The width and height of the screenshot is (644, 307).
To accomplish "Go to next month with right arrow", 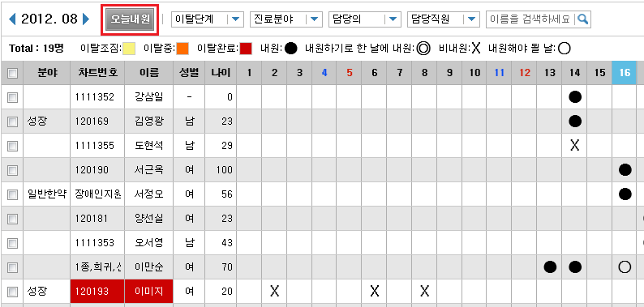I will coord(86,19).
